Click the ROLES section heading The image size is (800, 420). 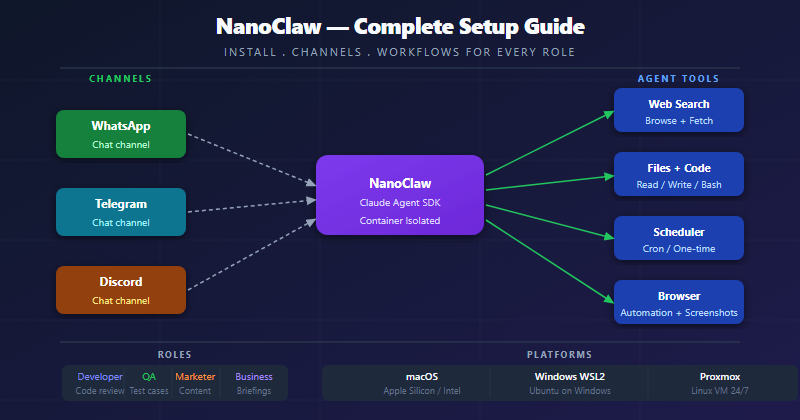point(174,355)
